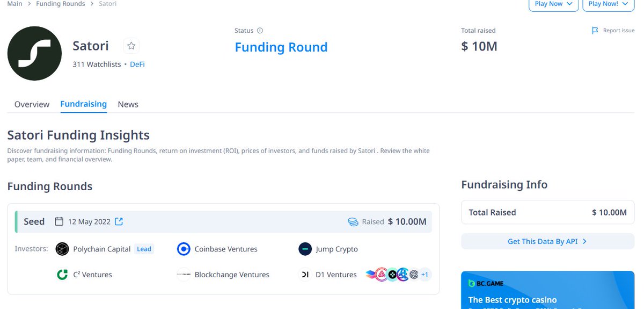Expand the +1 more investors badge

point(425,275)
